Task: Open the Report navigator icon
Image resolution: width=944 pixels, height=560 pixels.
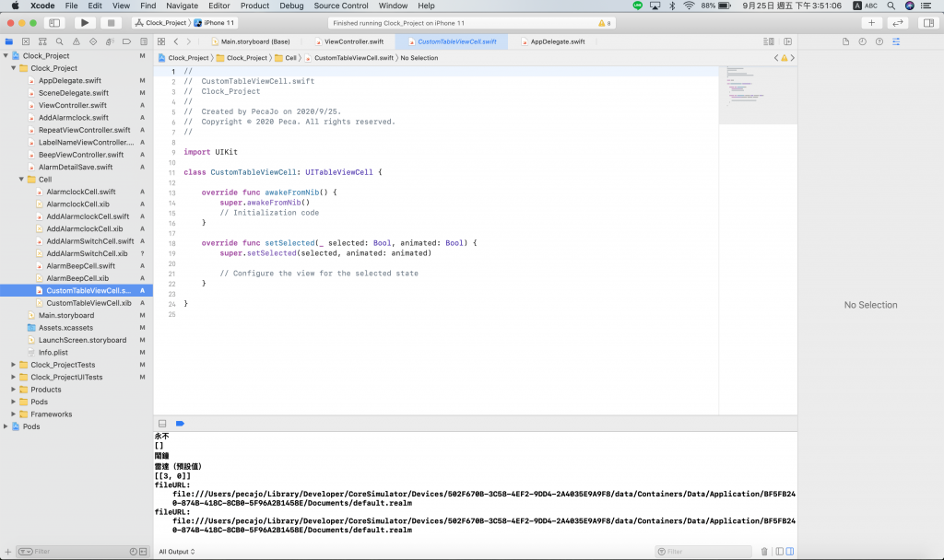Action: [143, 41]
